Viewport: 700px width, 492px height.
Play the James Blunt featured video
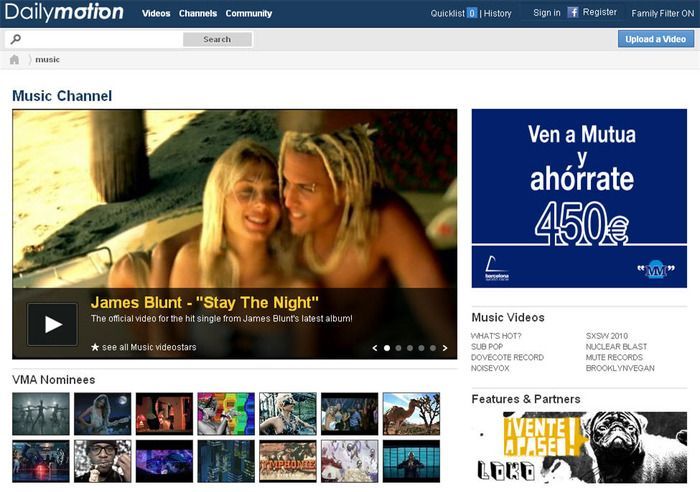[52, 325]
